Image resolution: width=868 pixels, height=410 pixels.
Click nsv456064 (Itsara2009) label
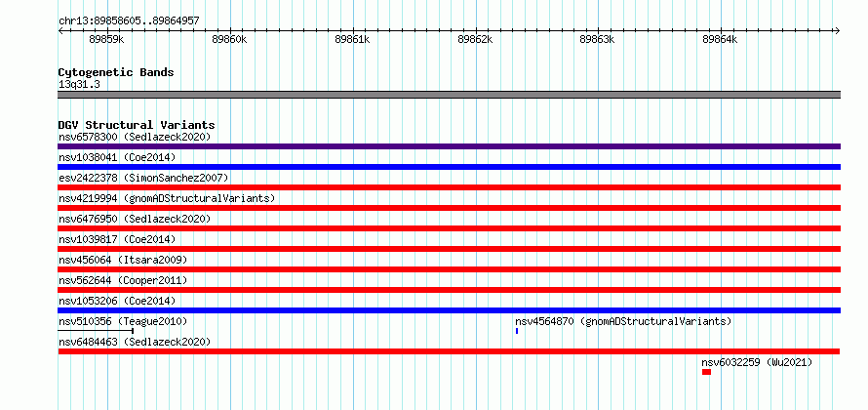point(123,260)
